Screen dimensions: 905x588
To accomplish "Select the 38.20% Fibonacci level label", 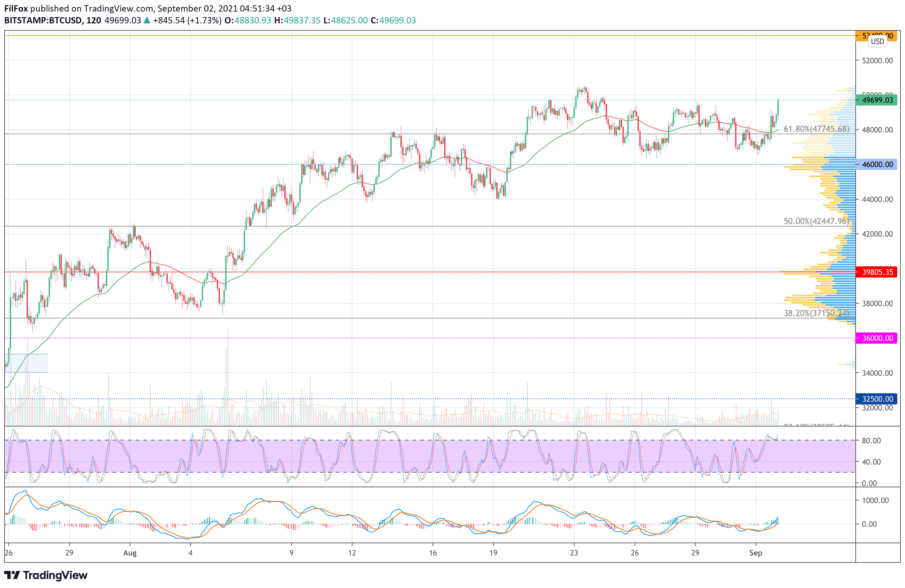I will click(816, 313).
